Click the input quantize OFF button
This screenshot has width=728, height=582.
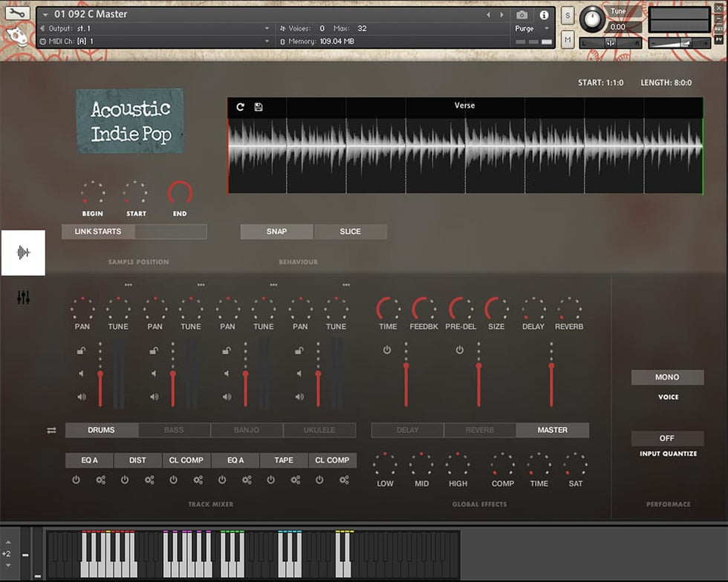667,439
